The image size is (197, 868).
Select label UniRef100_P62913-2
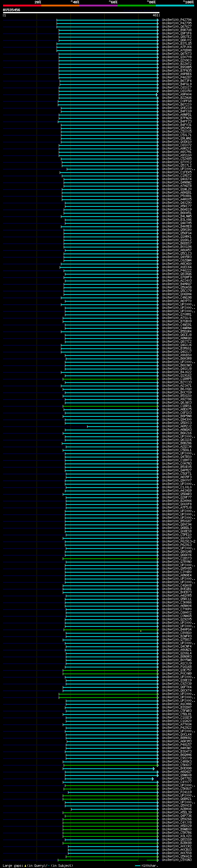[179, 541]
